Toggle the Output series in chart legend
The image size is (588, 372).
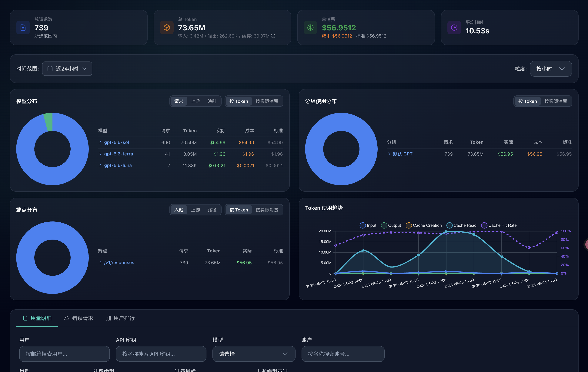point(391,225)
